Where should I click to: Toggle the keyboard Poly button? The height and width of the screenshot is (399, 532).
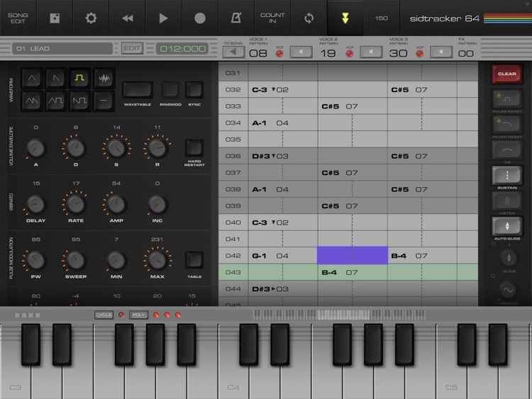point(138,315)
